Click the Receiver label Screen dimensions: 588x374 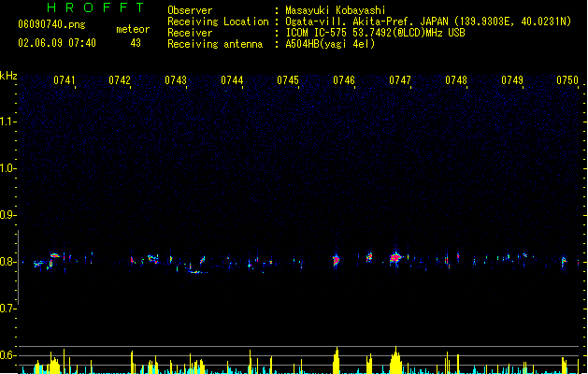coord(190,33)
